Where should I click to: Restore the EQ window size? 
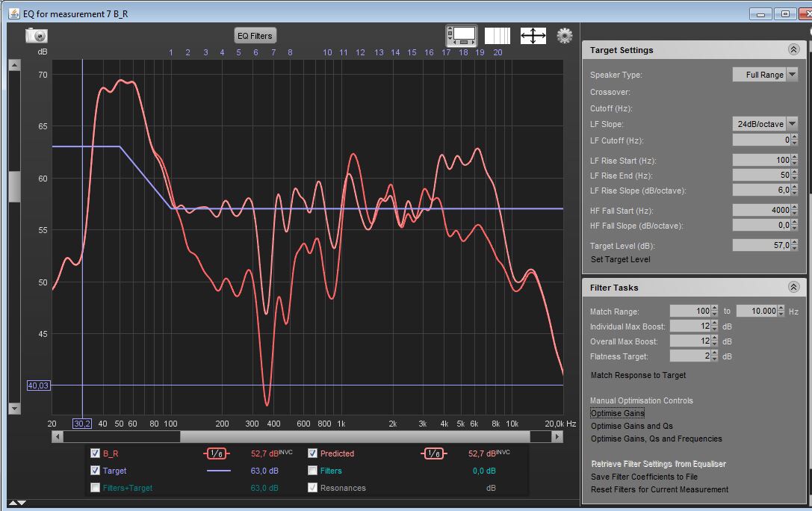[x=785, y=14]
